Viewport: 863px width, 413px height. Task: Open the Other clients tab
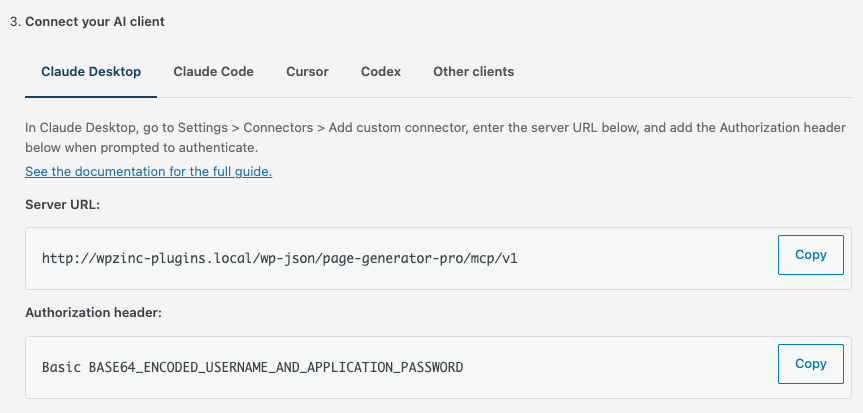473,72
